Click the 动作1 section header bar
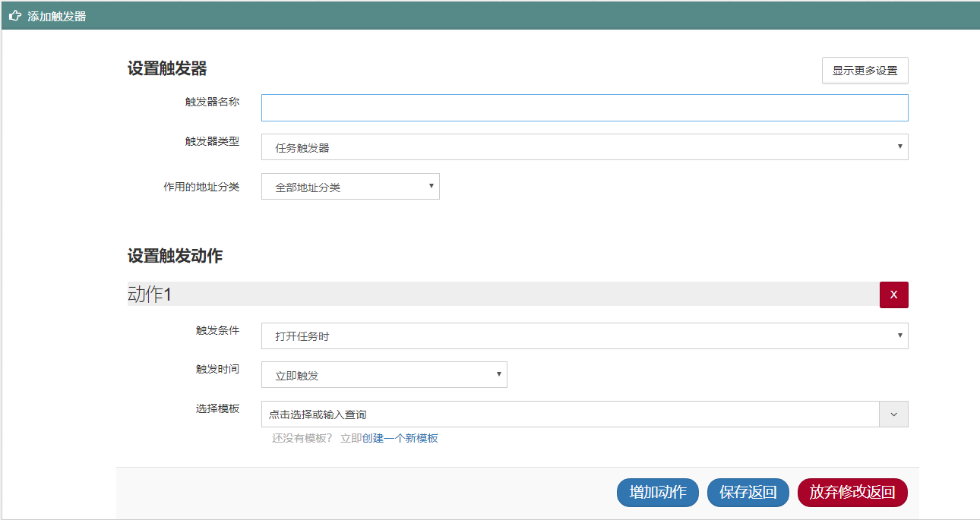 (501, 295)
